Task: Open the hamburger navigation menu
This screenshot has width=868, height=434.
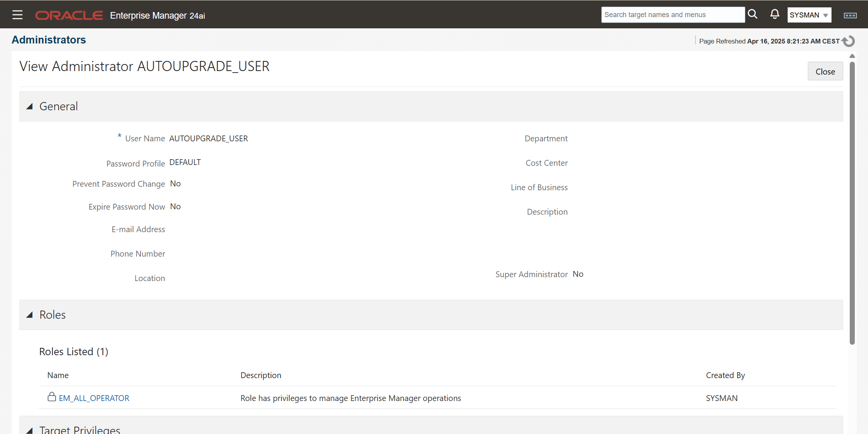Action: click(x=17, y=14)
